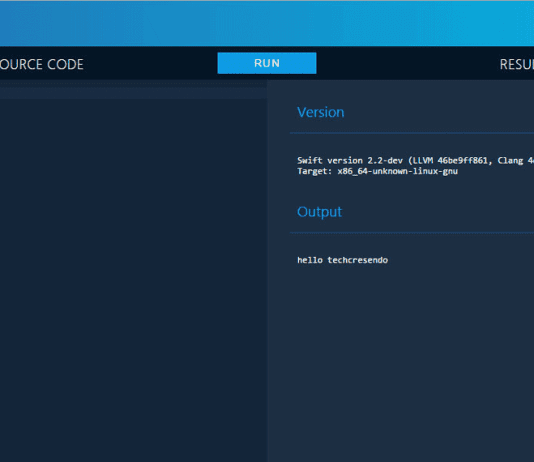Click the blue RUN button
The width and height of the screenshot is (534, 462).
pyautogui.click(x=267, y=63)
